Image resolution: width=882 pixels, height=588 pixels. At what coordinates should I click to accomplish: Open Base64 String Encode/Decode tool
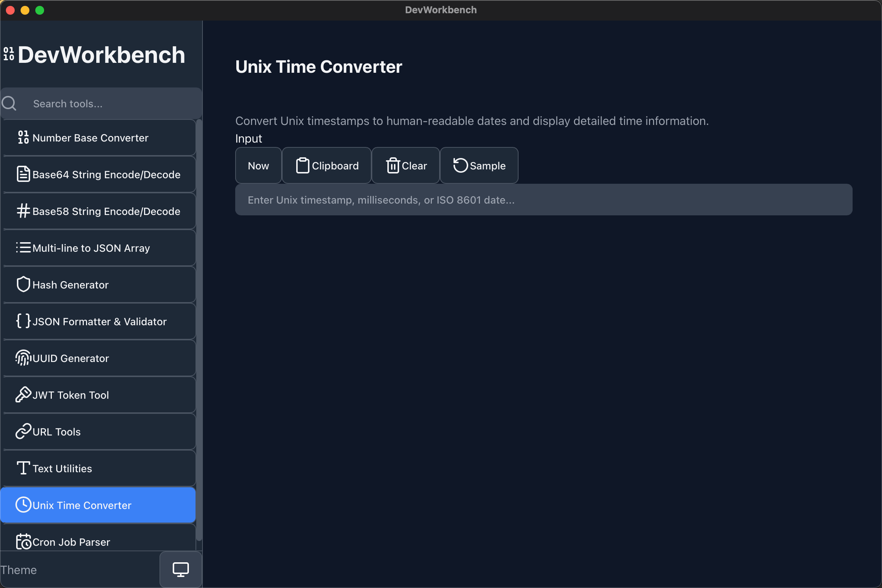point(98,174)
